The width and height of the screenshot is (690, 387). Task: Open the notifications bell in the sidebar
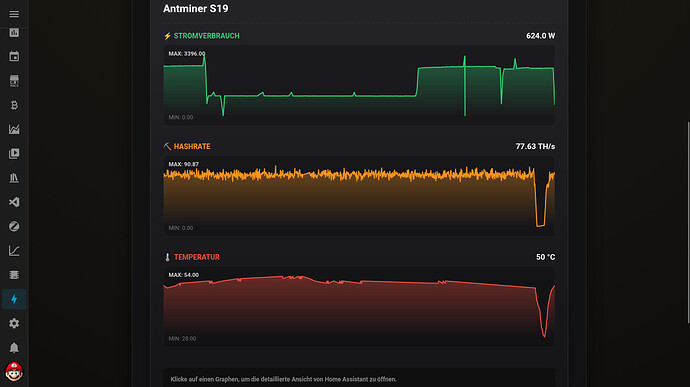coord(14,348)
